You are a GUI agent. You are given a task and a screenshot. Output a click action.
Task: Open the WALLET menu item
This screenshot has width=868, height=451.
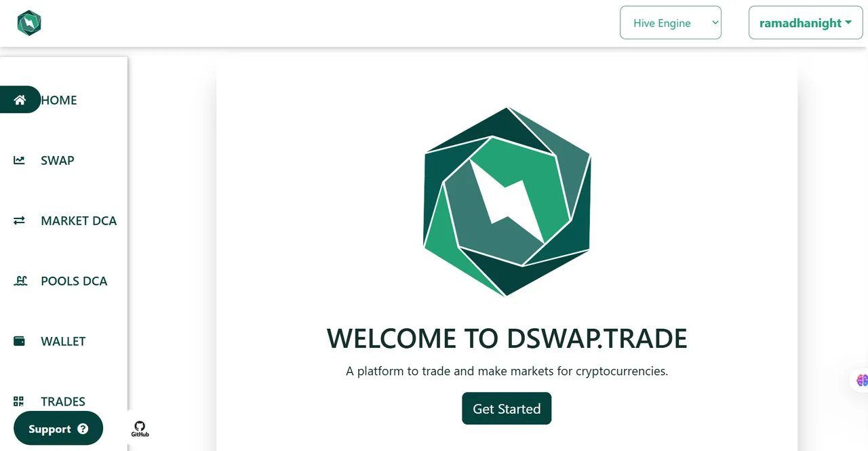[x=63, y=341]
